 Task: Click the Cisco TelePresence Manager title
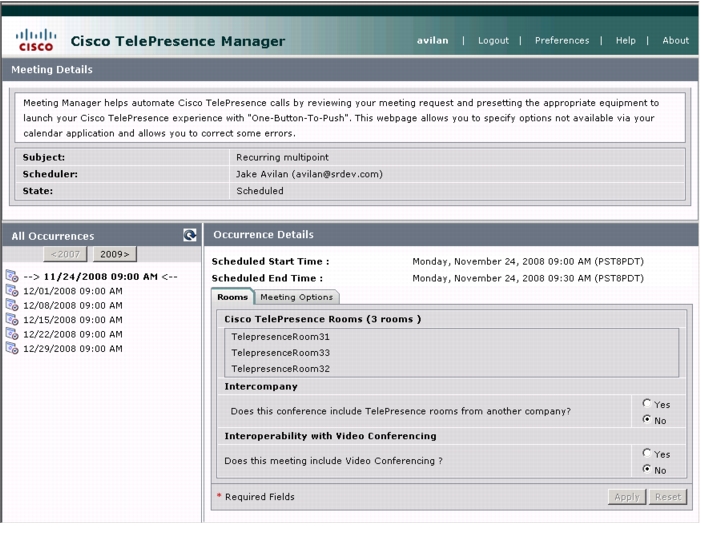(177, 41)
